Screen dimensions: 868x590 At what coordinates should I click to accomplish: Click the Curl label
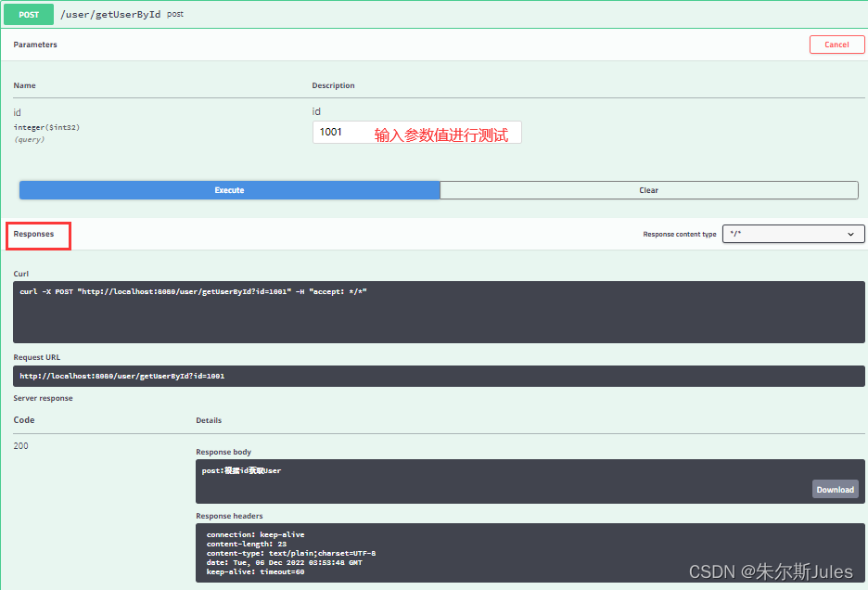pos(21,274)
